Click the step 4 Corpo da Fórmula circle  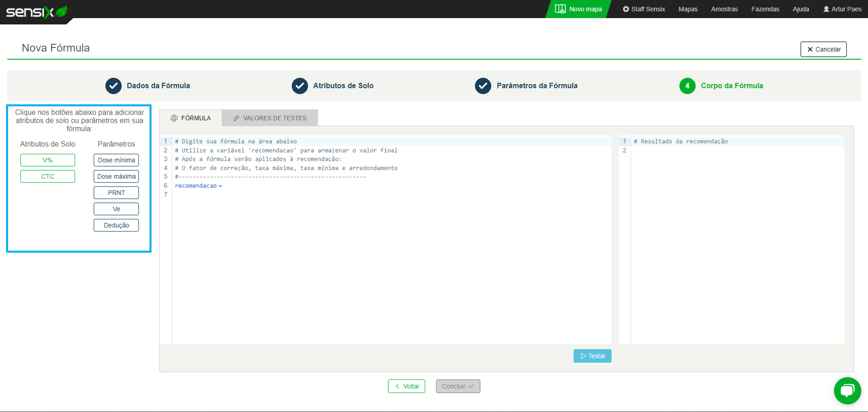pyautogui.click(x=687, y=86)
